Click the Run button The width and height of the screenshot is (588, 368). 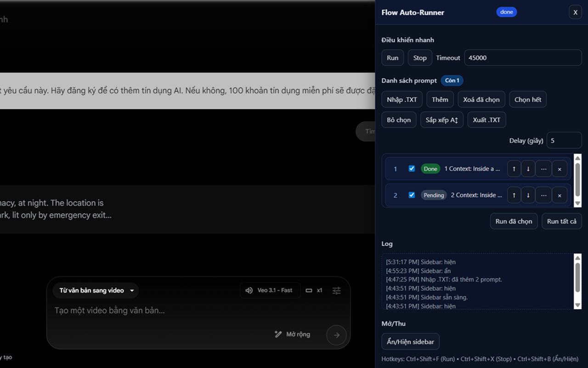(x=393, y=57)
